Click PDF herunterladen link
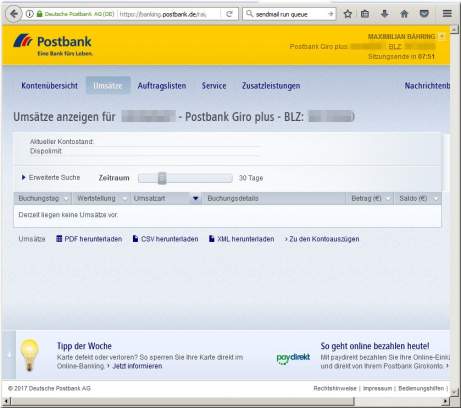Viewport: 461px width, 408px height. pyautogui.click(x=89, y=239)
